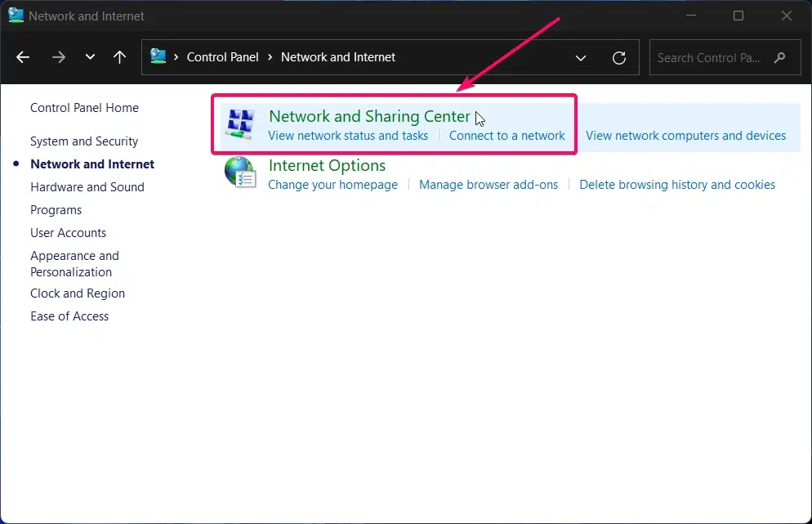
Task: Go back using the back arrow
Action: pyautogui.click(x=23, y=57)
